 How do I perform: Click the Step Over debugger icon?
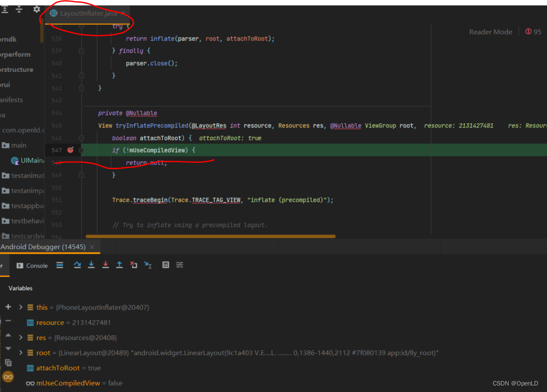77,265
